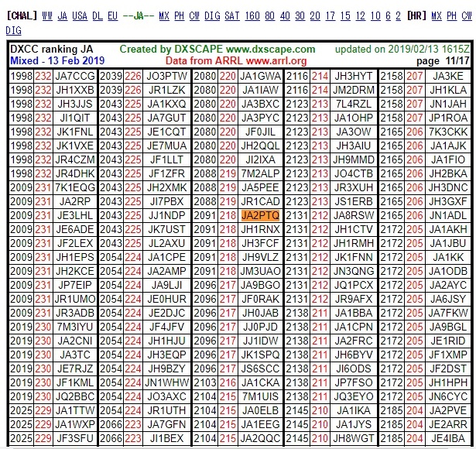Select the JS6SCC callsign cell

click(x=260, y=368)
